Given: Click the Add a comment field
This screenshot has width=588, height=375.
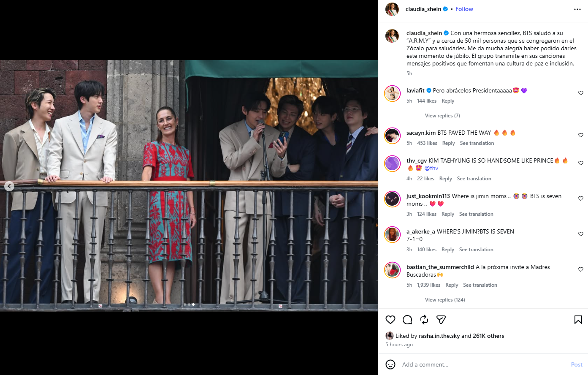Looking at the screenshot, I should point(483,364).
